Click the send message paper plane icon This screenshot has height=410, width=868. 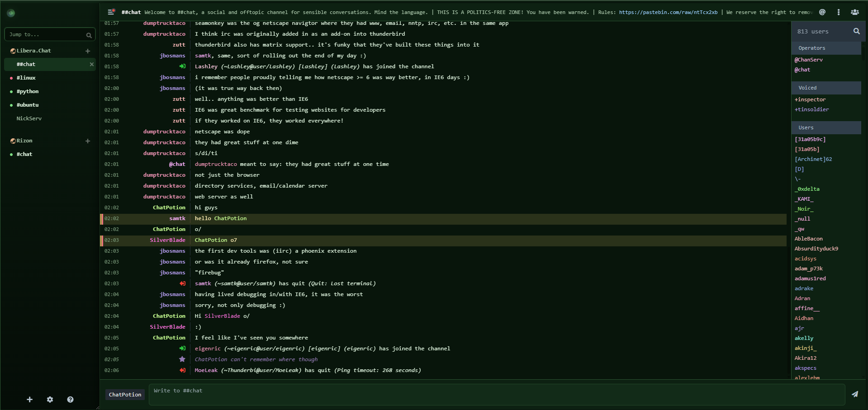click(x=855, y=394)
